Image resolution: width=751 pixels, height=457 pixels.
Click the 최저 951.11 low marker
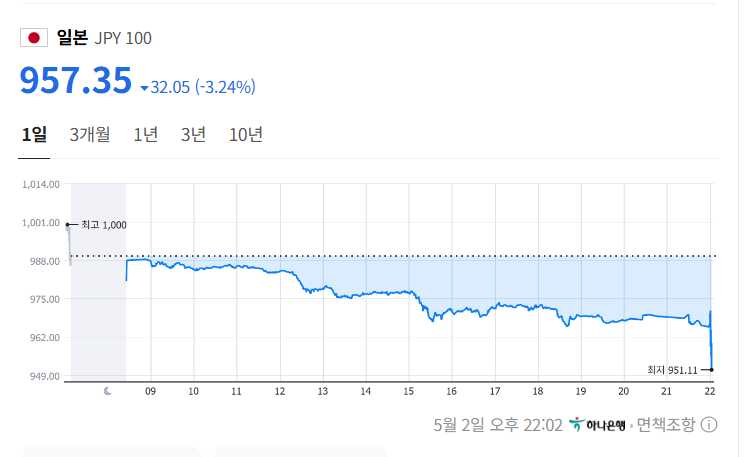tap(676, 369)
